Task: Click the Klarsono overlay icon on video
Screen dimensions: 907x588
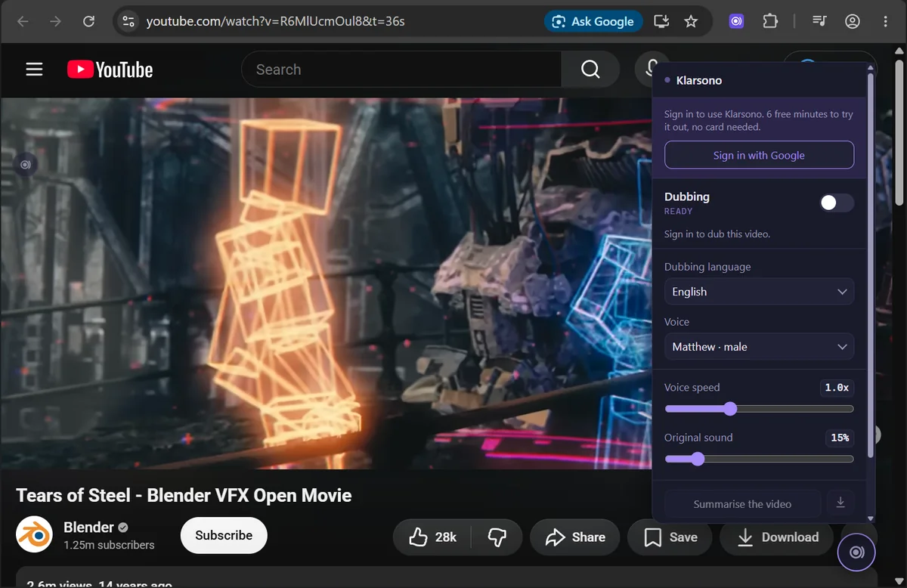Action: pyautogui.click(x=26, y=164)
